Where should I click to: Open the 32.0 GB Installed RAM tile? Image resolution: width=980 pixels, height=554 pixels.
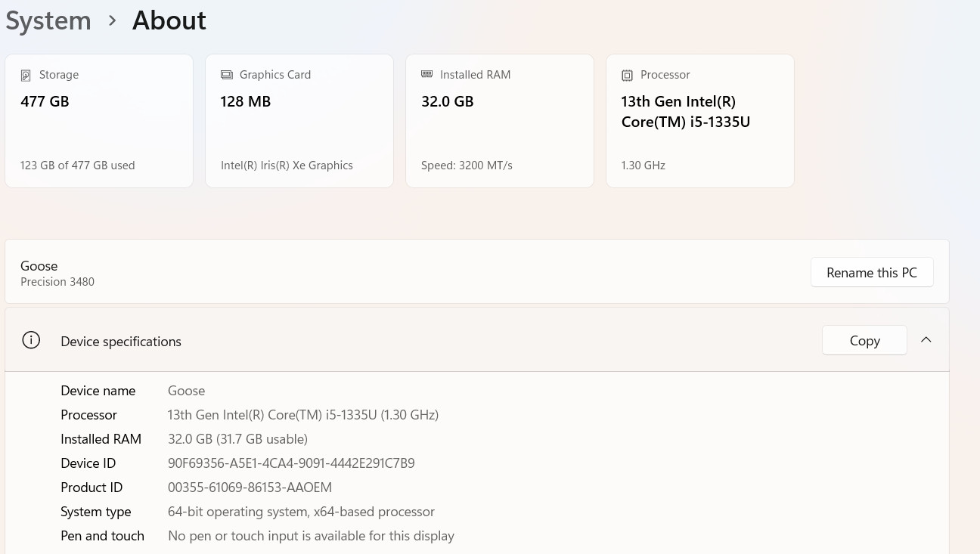500,121
